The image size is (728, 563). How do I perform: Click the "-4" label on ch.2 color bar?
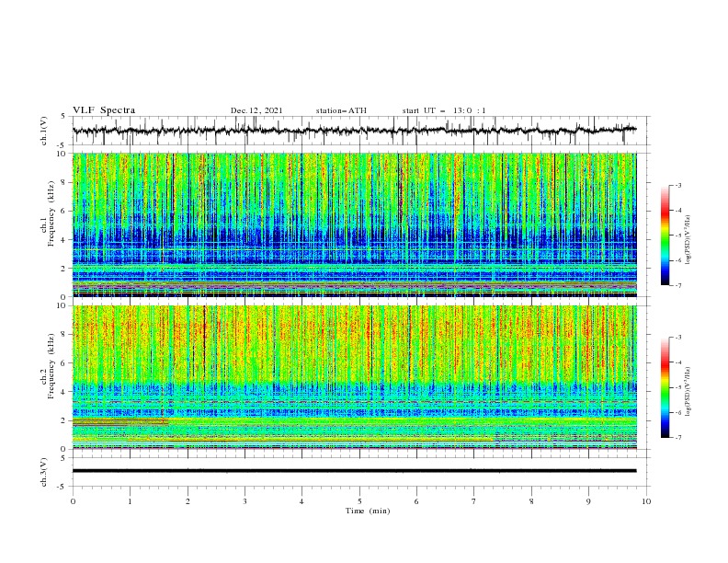click(x=678, y=362)
